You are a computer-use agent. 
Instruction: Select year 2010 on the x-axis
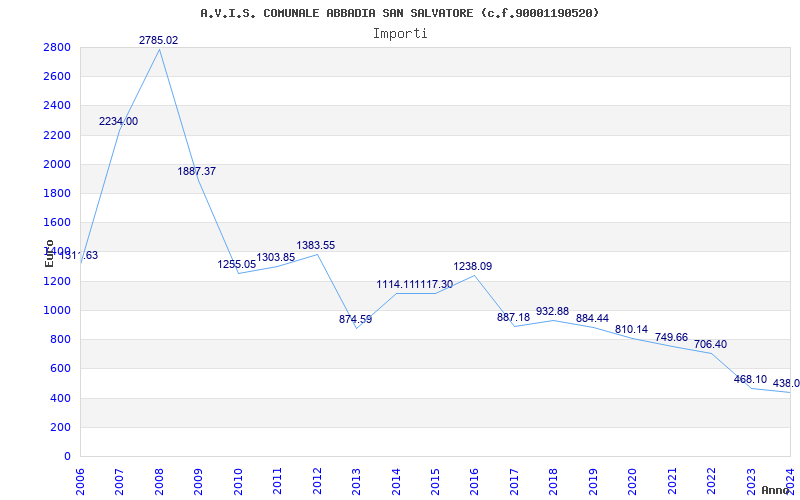pyautogui.click(x=238, y=481)
